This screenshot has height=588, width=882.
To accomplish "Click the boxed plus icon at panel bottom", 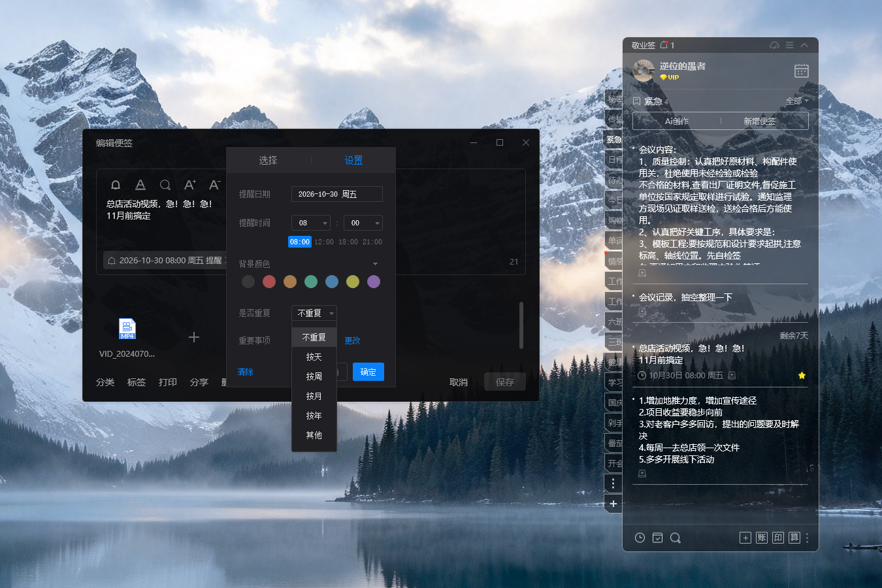I will 745,538.
